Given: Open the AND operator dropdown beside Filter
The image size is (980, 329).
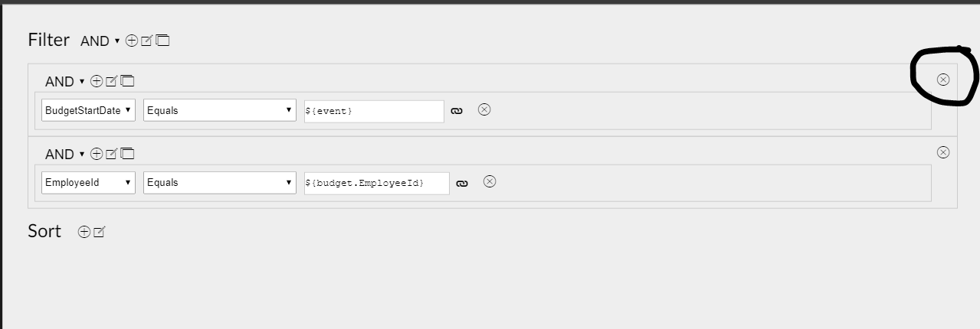Looking at the screenshot, I should [100, 41].
